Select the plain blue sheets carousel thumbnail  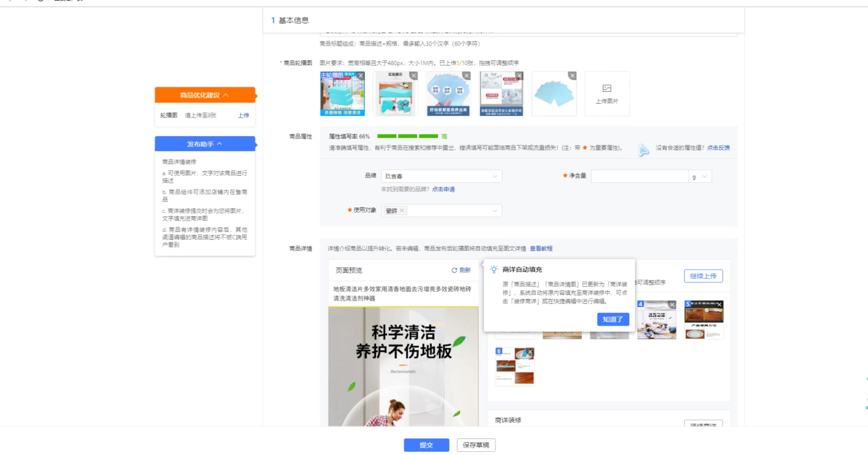(x=554, y=94)
